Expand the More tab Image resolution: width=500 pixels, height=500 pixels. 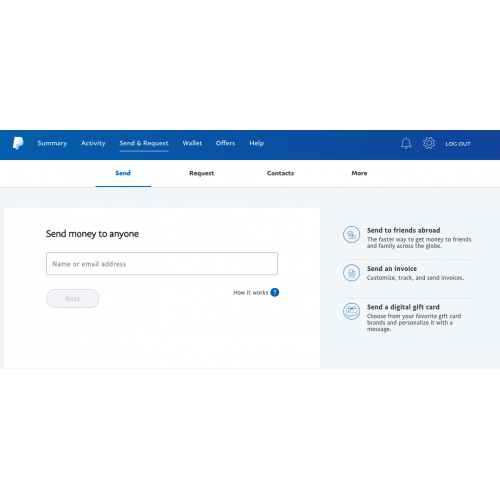pos(359,173)
